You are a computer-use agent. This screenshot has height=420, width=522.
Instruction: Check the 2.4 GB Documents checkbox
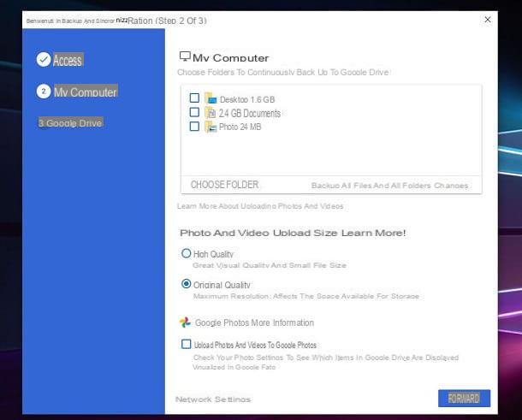194,112
